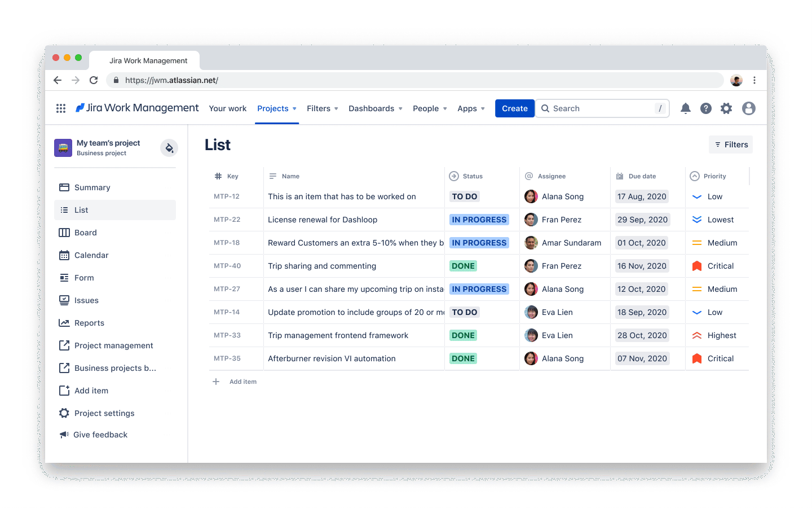This screenshot has height=508, width=812.
Task: Select List in the sidebar
Action: click(x=115, y=210)
